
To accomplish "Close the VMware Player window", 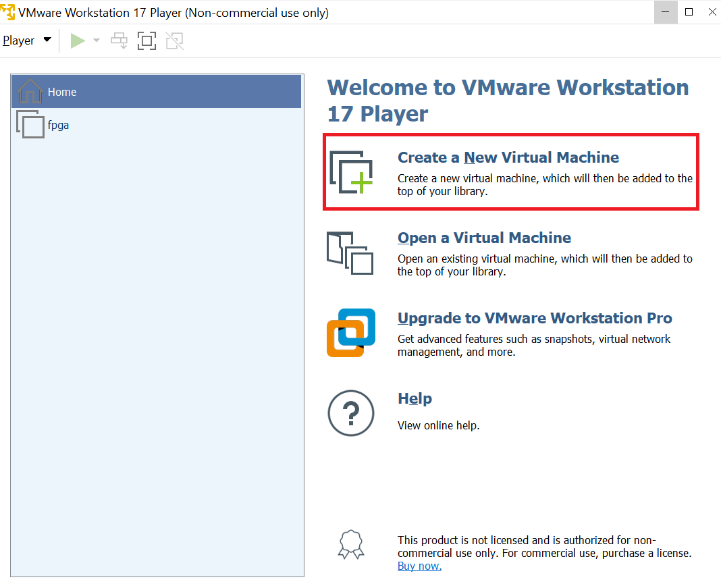I will click(712, 12).
